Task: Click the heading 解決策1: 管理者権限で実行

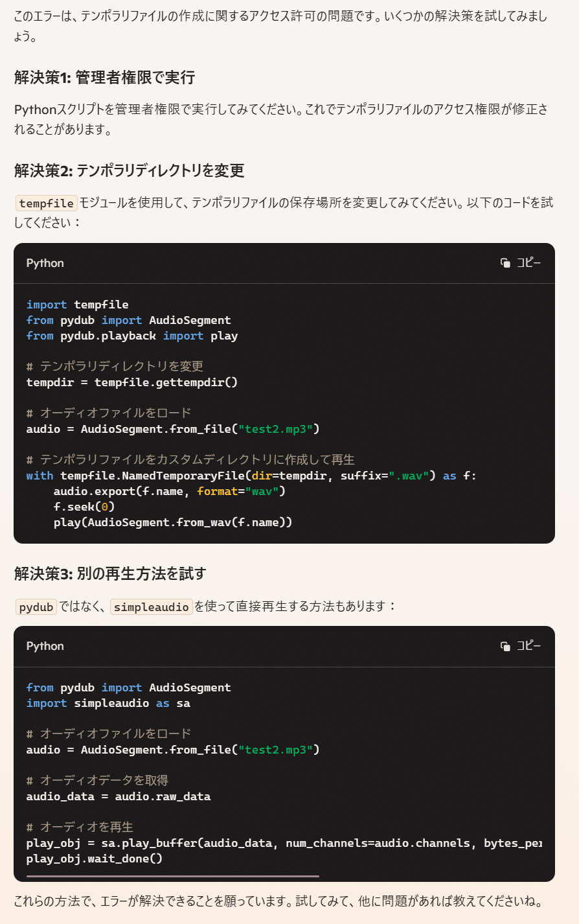Action: tap(105, 78)
